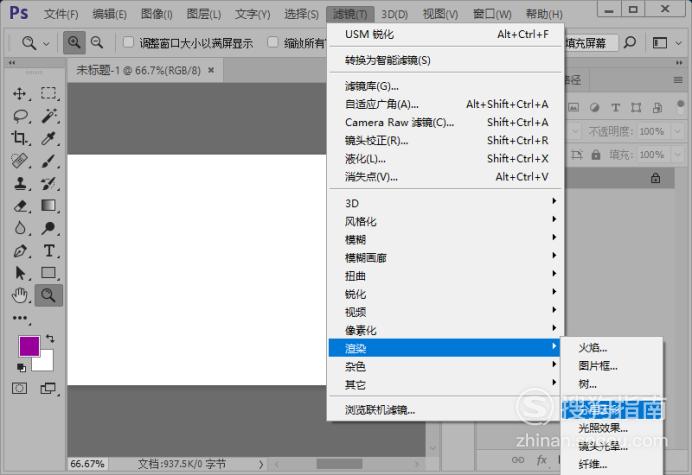This screenshot has width=692, height=475.
Task: Select the Path Selection arrow tool
Action: click(19, 273)
